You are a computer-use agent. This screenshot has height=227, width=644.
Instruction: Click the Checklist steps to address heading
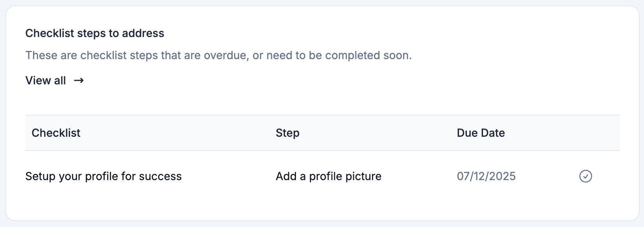click(95, 33)
